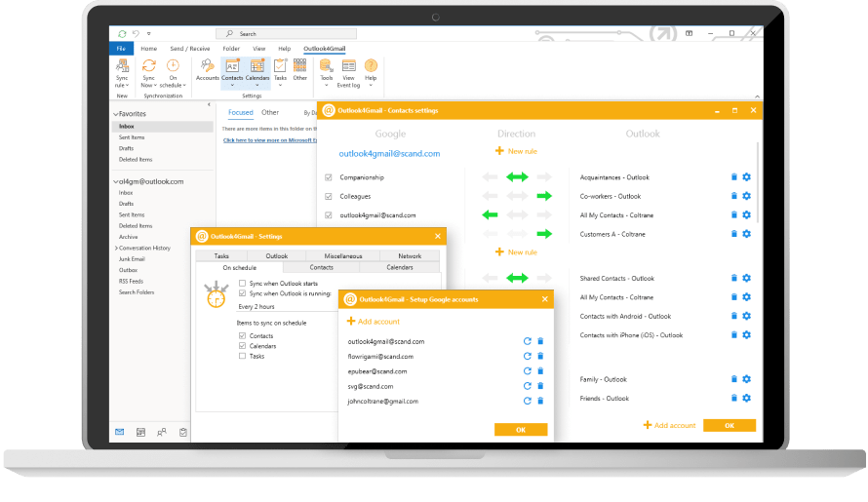Viewport: 868px width, 502px height.
Task: Toggle the outlook4gmail@scand.com row checkbox
Action: [329, 215]
